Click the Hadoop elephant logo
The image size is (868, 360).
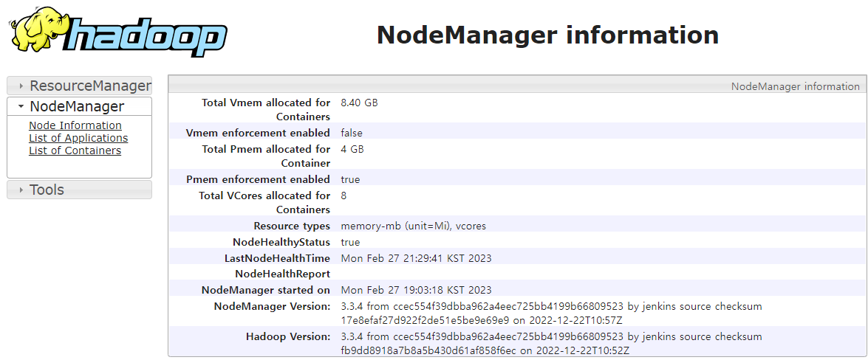(x=118, y=33)
